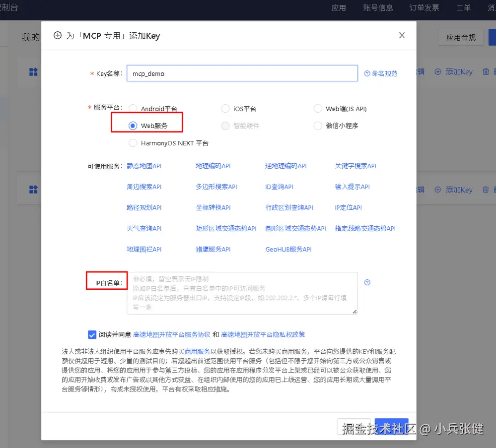This screenshot has height=448, width=496.
Task: Click the IP白名单 textarea resize handle
Action: 354,312
